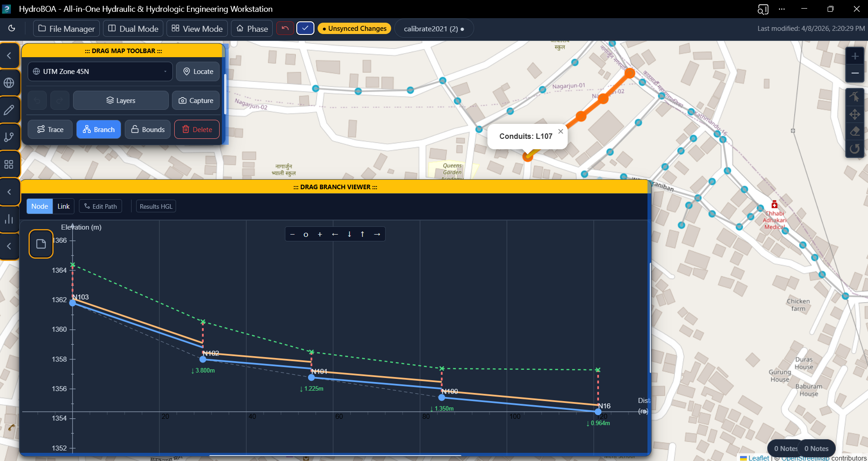Open the UTM Zone 45N dropdown

coord(100,72)
